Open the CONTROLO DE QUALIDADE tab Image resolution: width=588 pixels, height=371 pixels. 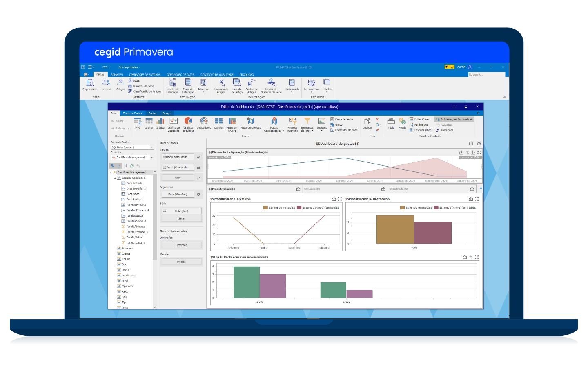click(217, 75)
